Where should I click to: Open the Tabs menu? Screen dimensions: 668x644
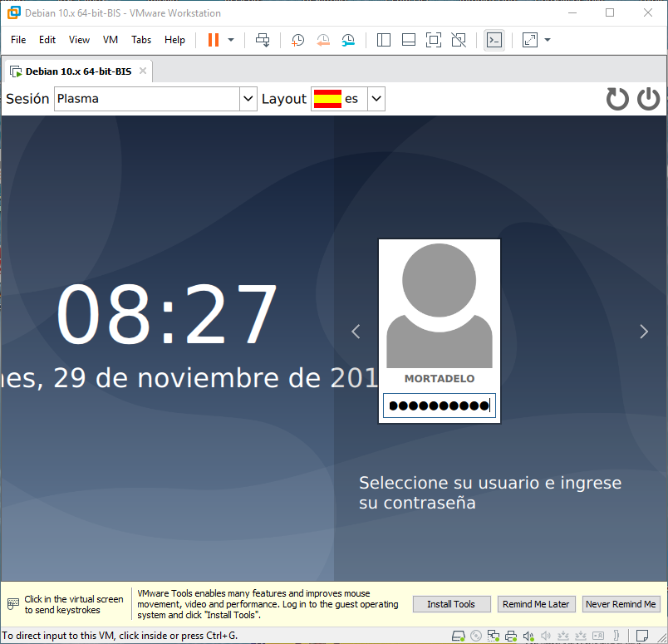click(141, 40)
